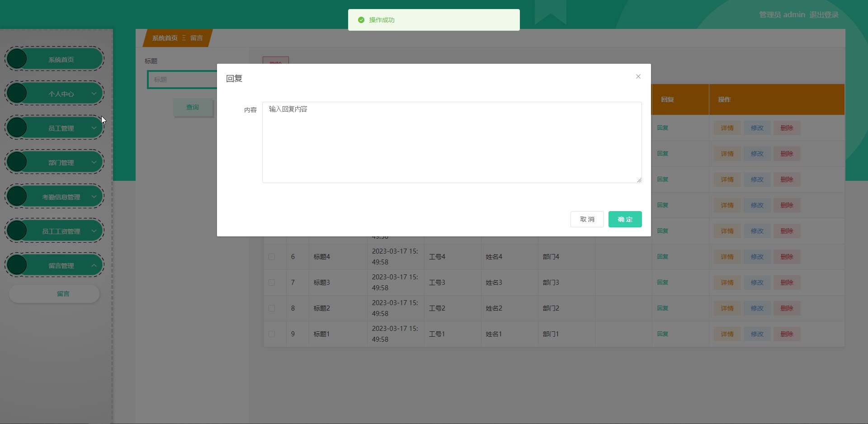The width and height of the screenshot is (868, 424).
Task: Click 退出登录 in the header
Action: (824, 15)
